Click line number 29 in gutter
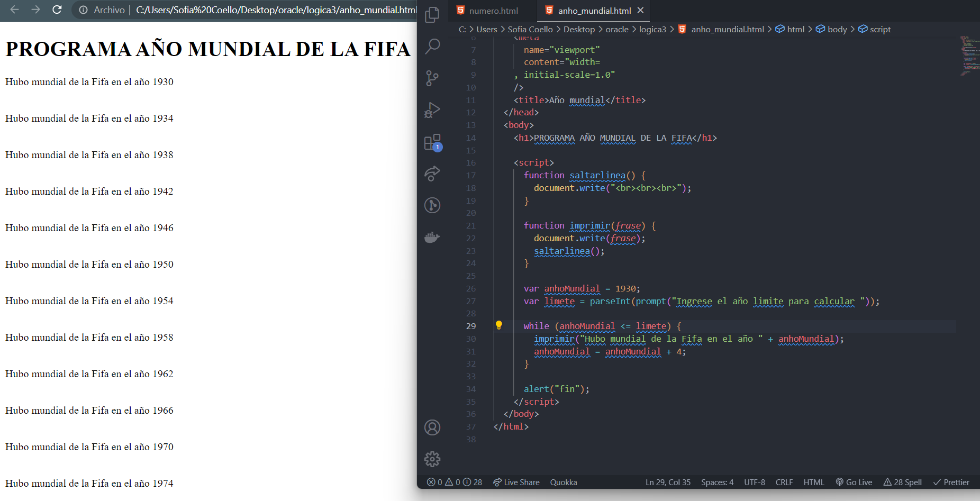The width and height of the screenshot is (980, 501). [471, 326]
